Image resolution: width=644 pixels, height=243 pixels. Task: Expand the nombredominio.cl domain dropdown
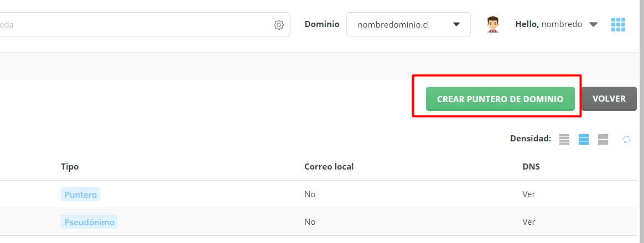click(x=408, y=25)
